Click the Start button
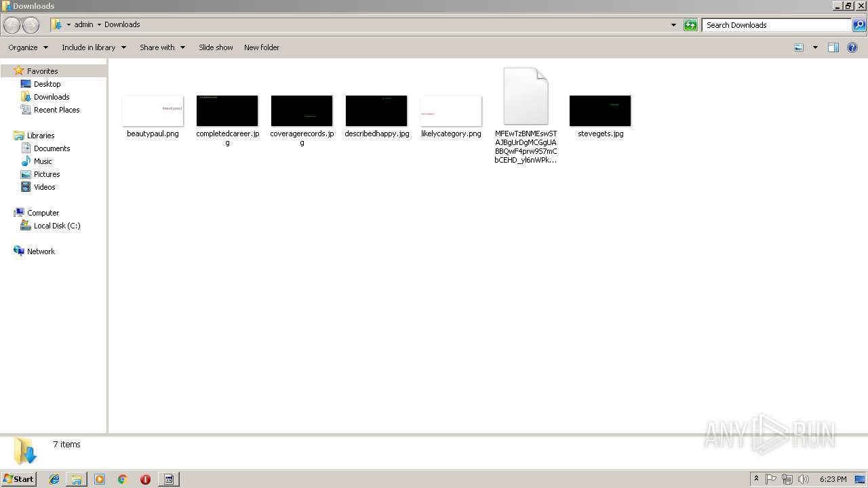 18,479
